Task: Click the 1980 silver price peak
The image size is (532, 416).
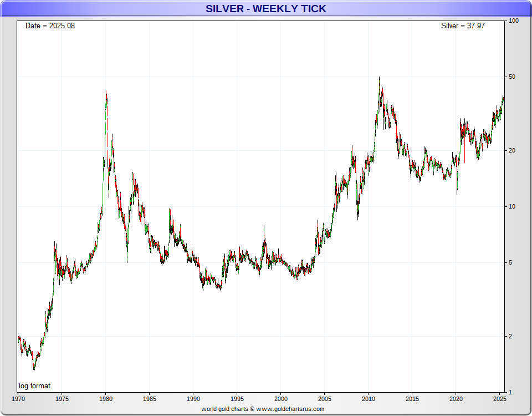Action: pos(106,92)
